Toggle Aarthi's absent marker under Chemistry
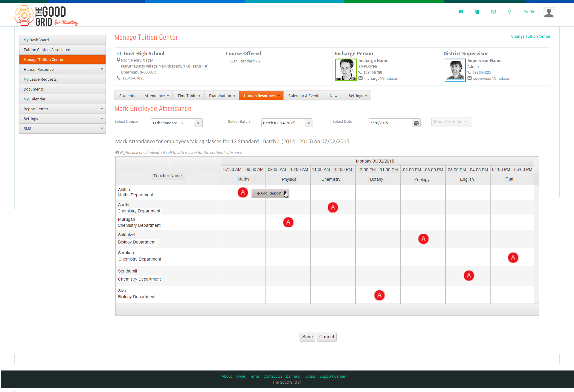The height and width of the screenshot is (392, 574). coord(333,207)
